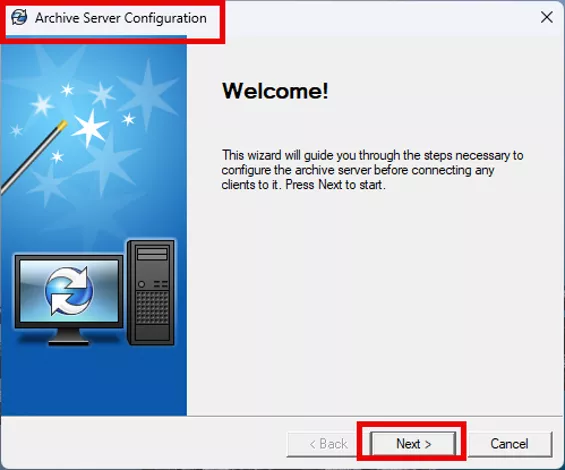Image resolution: width=565 pixels, height=470 pixels.
Task: Click the Welcome! heading
Action: coord(275,90)
